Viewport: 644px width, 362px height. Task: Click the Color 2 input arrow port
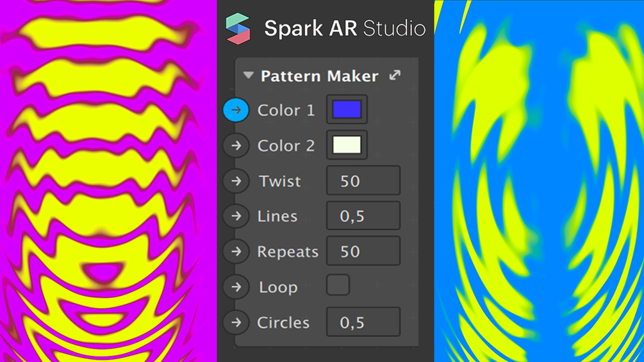(x=236, y=145)
